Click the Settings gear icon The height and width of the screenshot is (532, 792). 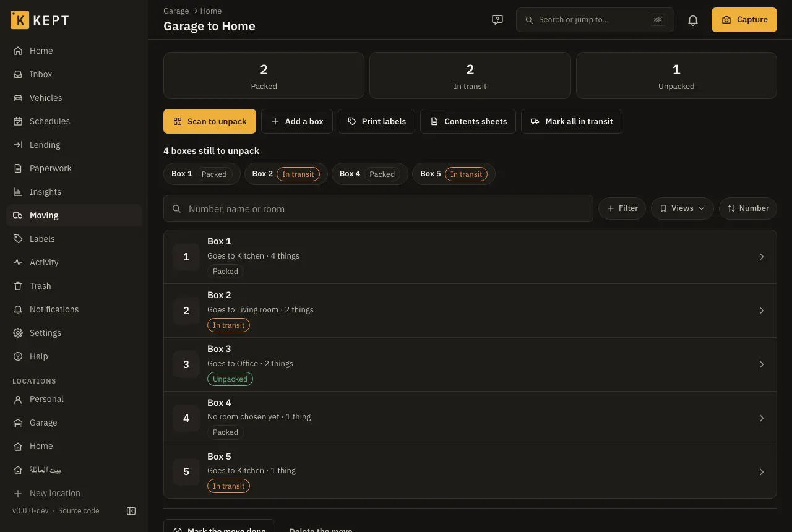click(x=18, y=333)
